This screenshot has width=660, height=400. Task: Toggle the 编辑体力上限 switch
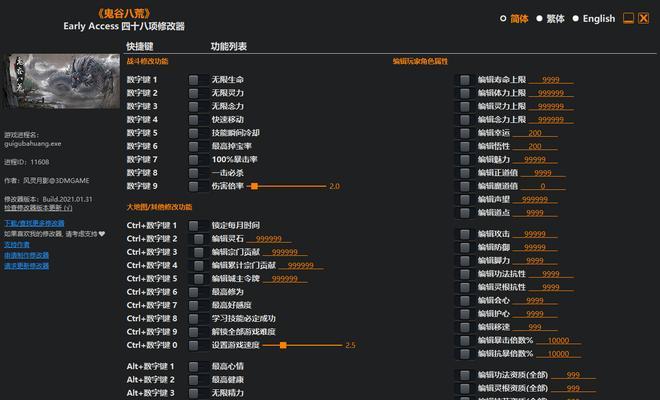click(465, 93)
